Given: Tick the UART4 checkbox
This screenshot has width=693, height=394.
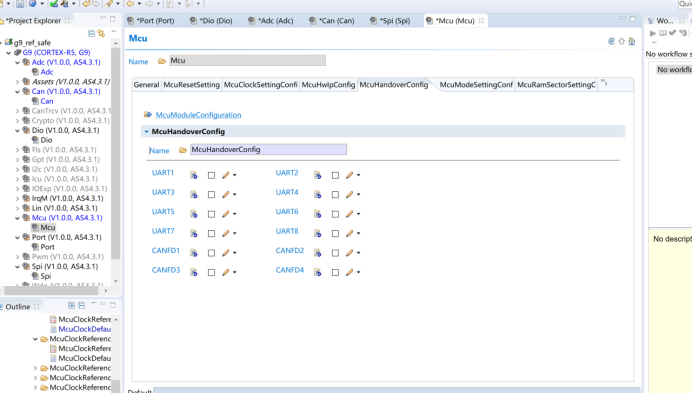Looking at the screenshot, I should click(x=335, y=195).
